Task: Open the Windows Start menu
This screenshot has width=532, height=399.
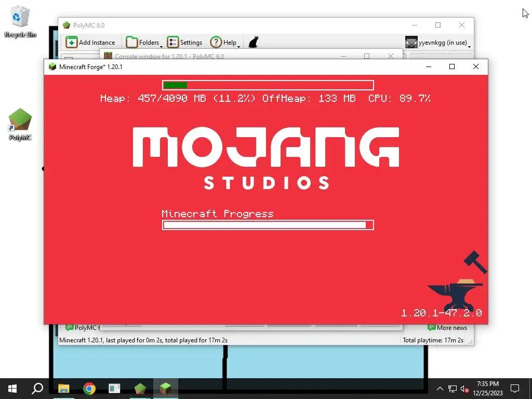Action: (x=12, y=389)
